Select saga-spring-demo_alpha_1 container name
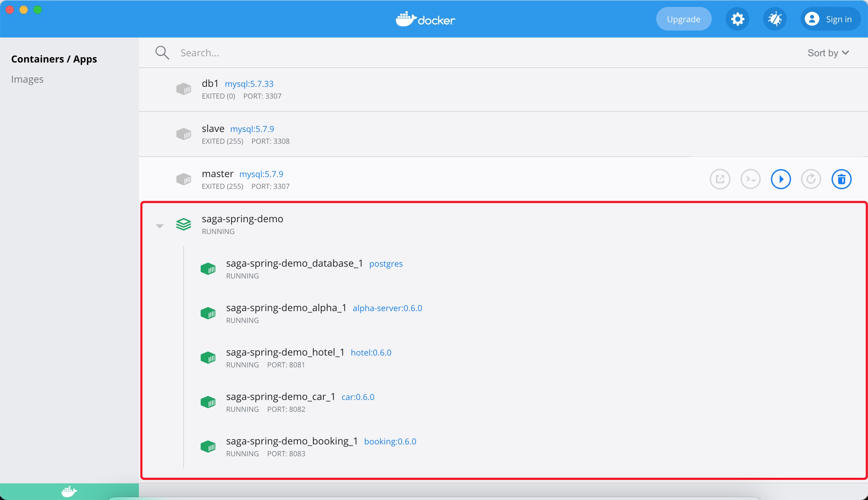Screen dimensions: 868x500 (x=286, y=308)
